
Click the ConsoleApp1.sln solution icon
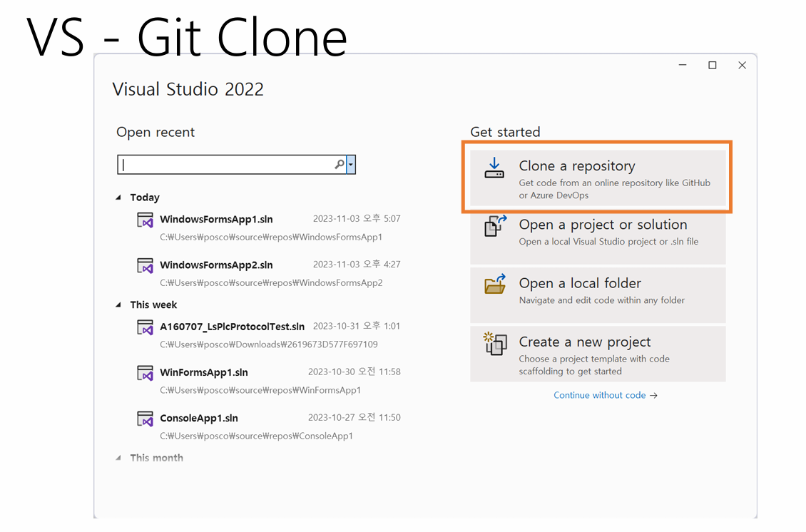point(145,419)
